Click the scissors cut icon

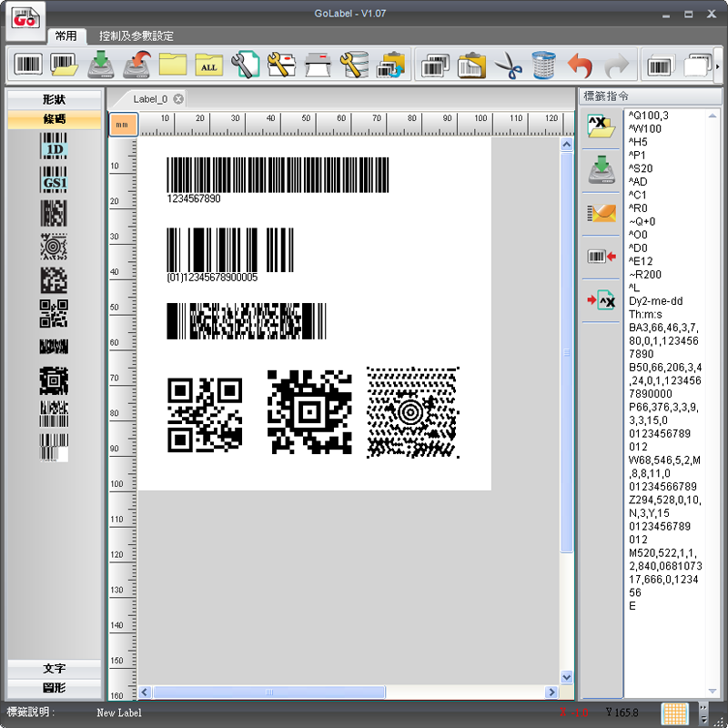[x=508, y=66]
